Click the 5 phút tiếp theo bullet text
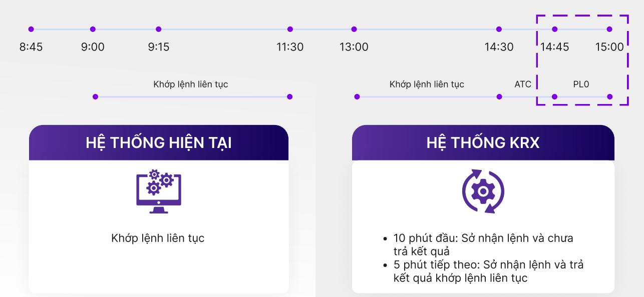The height and width of the screenshot is (297, 644). [489, 271]
